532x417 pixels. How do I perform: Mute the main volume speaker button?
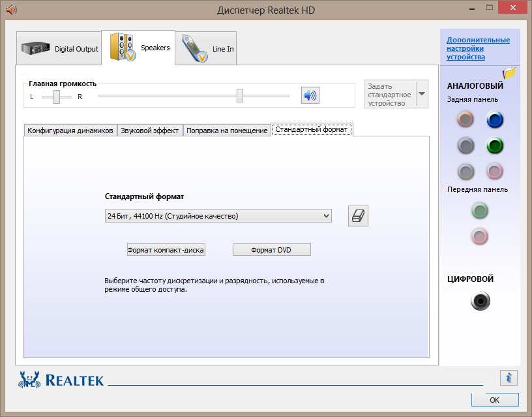(310, 95)
